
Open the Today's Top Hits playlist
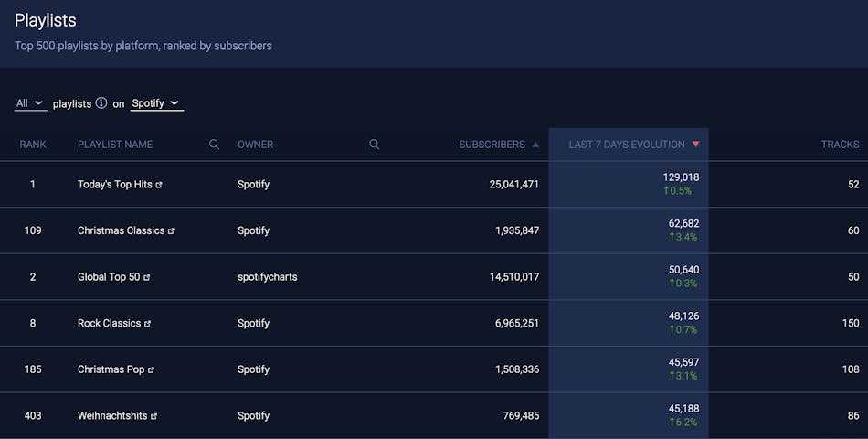[114, 185]
